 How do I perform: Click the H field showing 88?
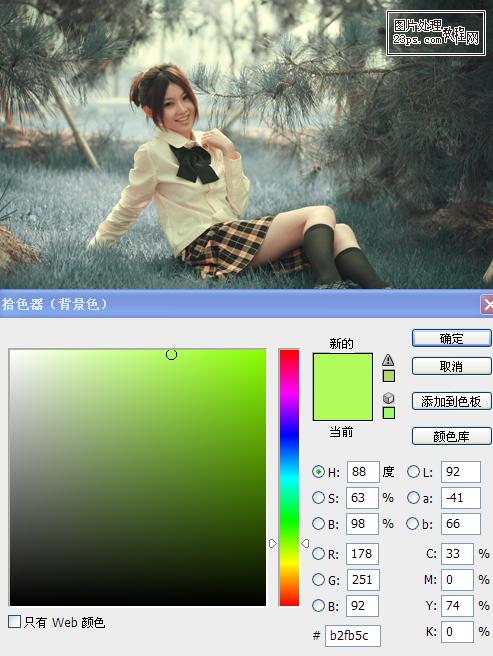(x=362, y=472)
